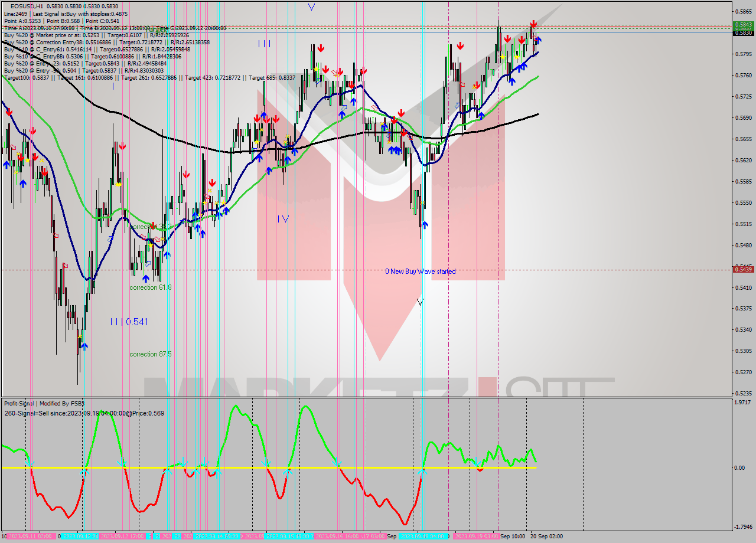Click the 0.5515 price axis value
This screenshot has height=543, width=756.
point(743,224)
